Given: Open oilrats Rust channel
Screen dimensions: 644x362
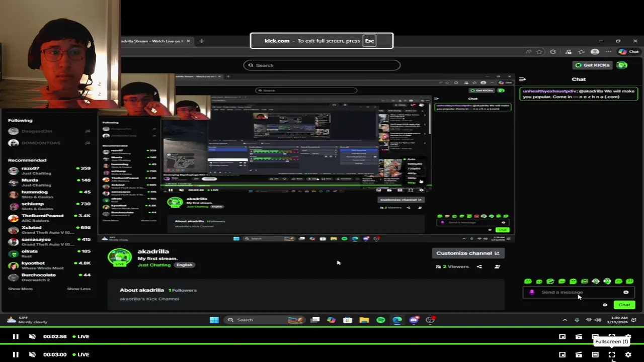Looking at the screenshot, I should tap(49, 253).
